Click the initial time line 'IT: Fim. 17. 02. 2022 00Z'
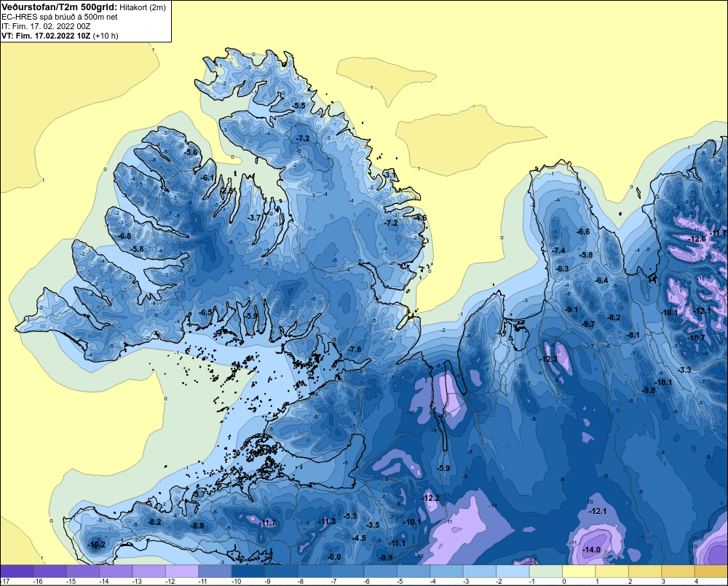Screen dimensions: 728x586 point(45,26)
